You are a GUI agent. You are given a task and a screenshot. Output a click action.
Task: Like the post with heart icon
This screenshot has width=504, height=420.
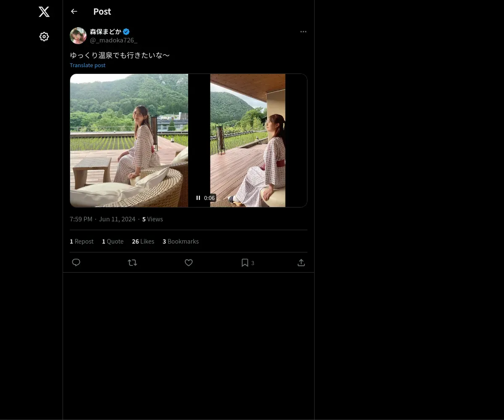(189, 262)
